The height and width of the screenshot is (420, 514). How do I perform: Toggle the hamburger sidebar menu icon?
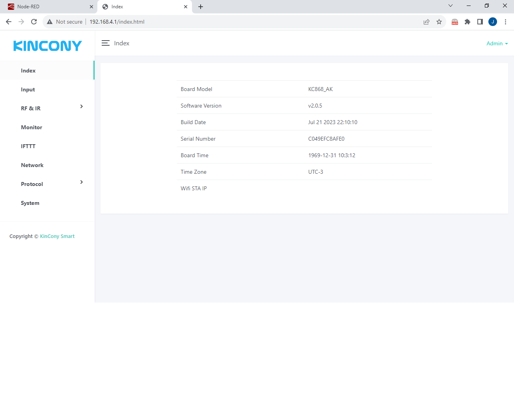[x=105, y=43]
